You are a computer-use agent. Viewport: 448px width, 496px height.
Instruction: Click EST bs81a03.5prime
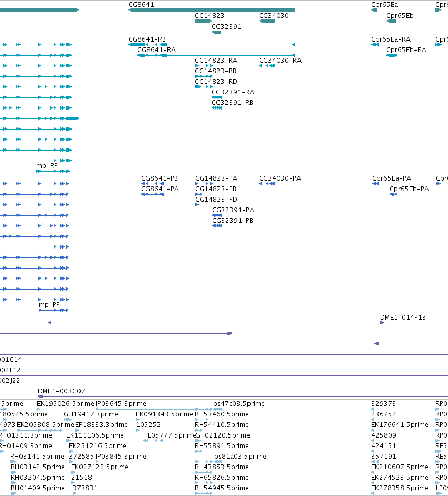(x=240, y=456)
